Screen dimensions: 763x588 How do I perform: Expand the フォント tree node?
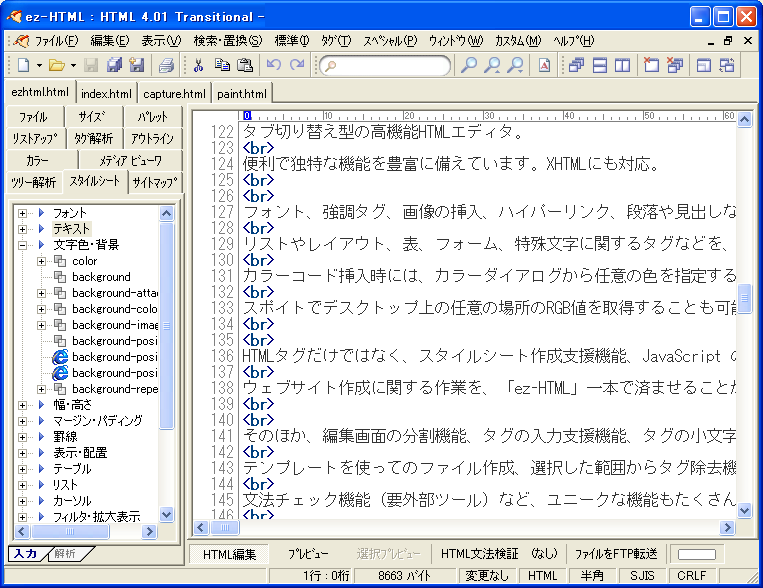click(x=22, y=213)
